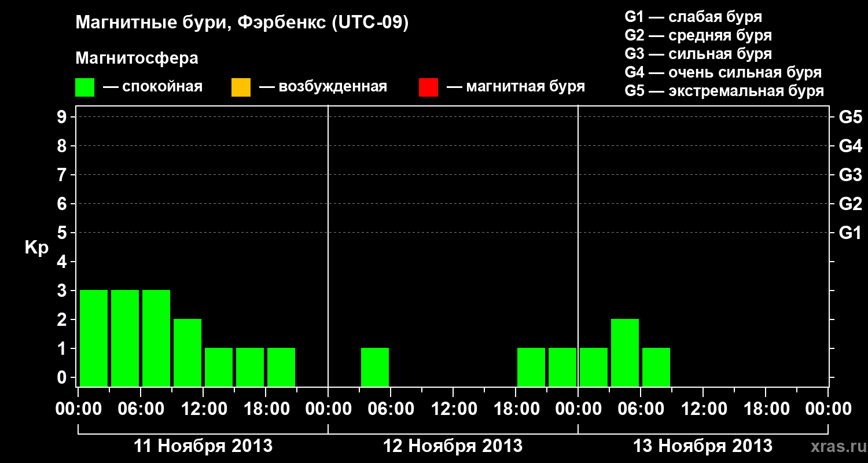Click the legend label '— магнитная буря'
This screenshot has height=463, width=868.
coord(516,87)
